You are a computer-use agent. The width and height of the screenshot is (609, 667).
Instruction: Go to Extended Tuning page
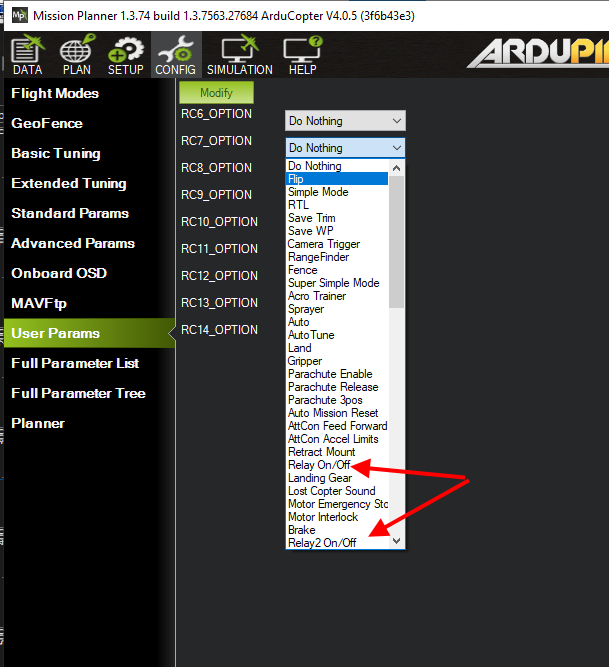pyautogui.click(x=69, y=183)
